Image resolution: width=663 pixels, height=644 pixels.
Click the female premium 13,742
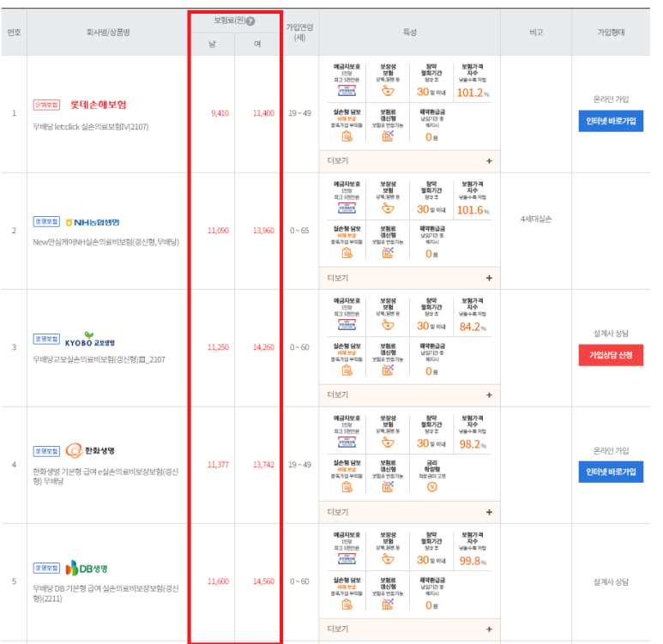pos(263,464)
